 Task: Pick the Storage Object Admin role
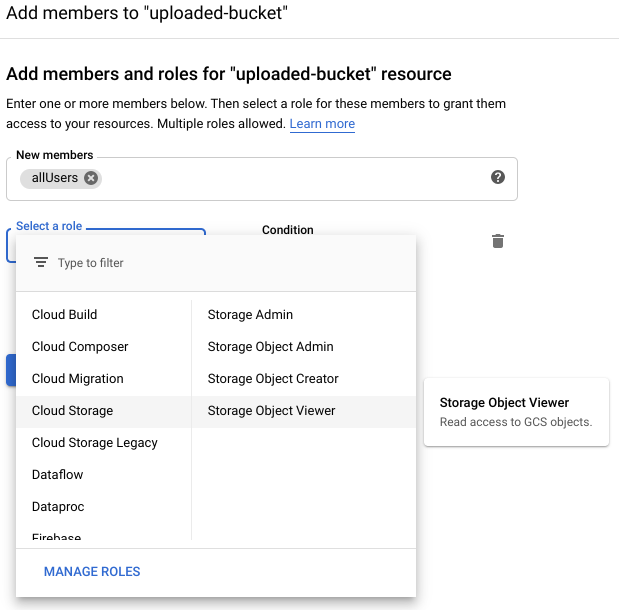[270, 347]
